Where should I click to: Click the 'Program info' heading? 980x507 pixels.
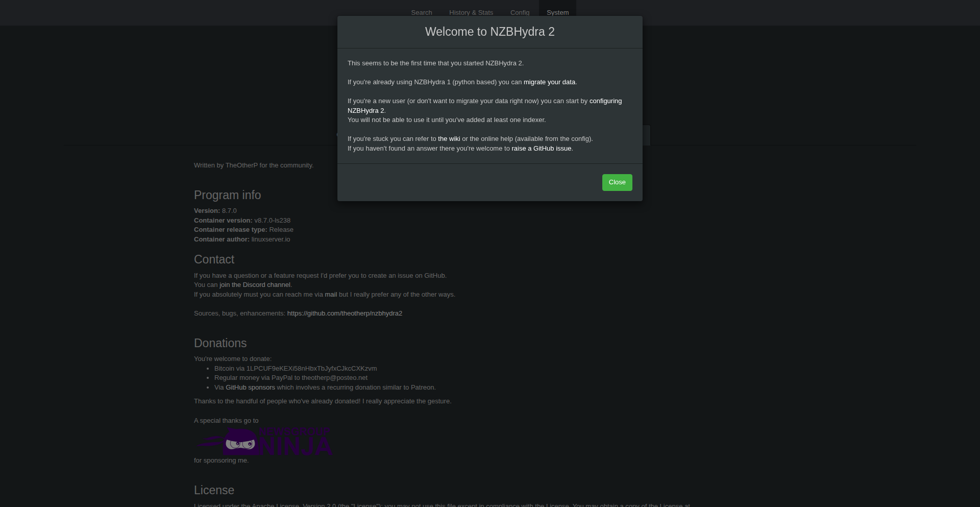pyautogui.click(x=227, y=195)
